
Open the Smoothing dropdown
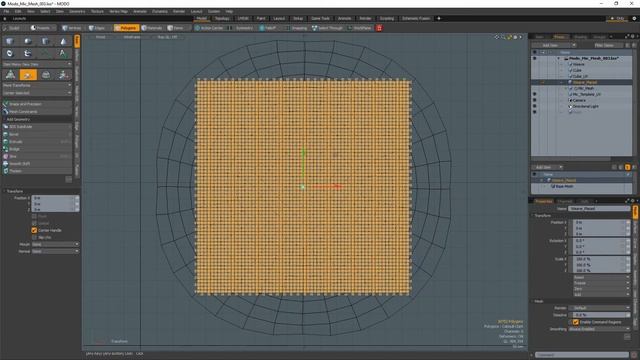pyautogui.click(x=600, y=329)
